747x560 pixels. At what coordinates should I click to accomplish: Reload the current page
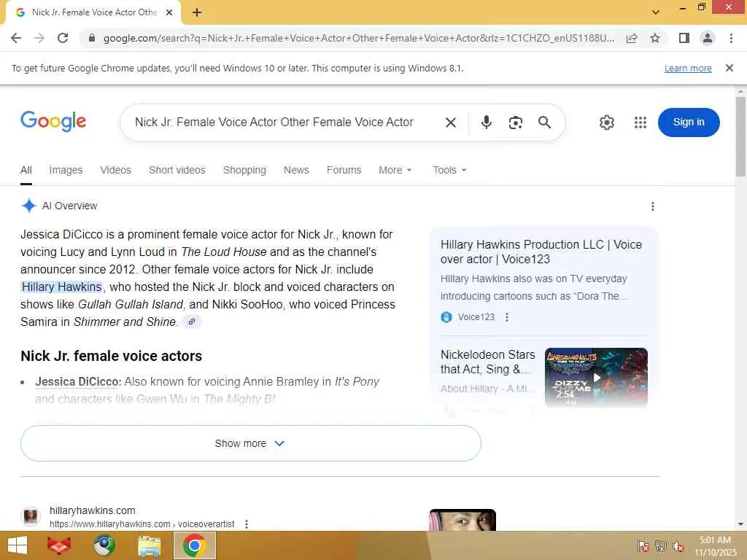click(x=63, y=38)
